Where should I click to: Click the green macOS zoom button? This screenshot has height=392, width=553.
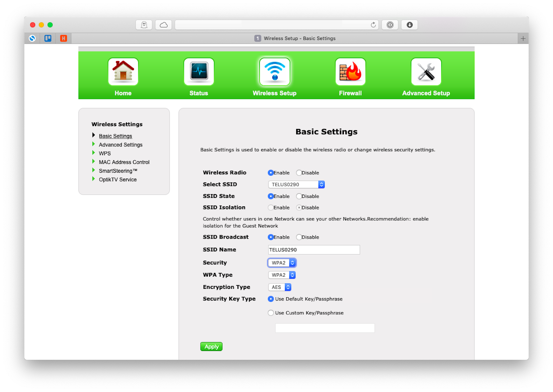point(50,25)
